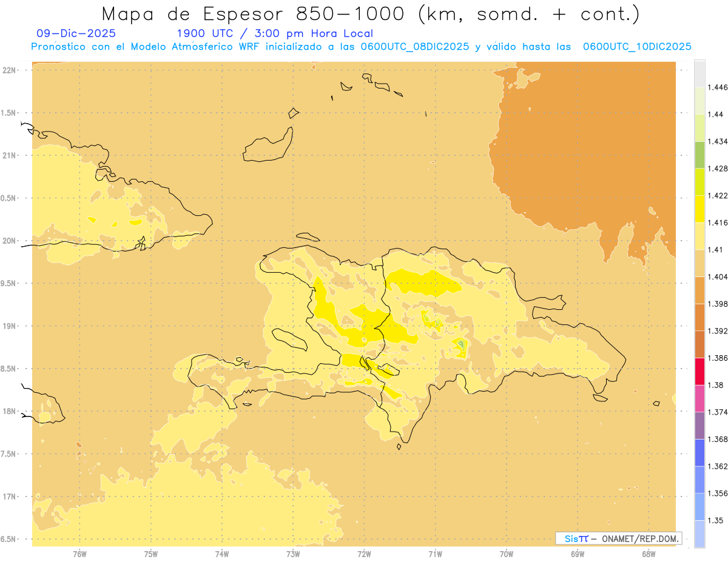Click the longitude label 72W
The image size is (728, 562).
point(365,554)
